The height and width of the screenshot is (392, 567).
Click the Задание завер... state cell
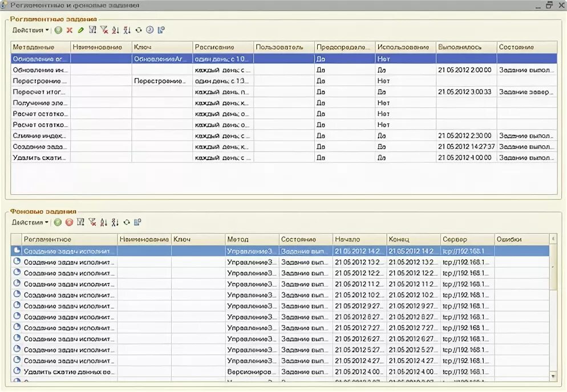[527, 92]
